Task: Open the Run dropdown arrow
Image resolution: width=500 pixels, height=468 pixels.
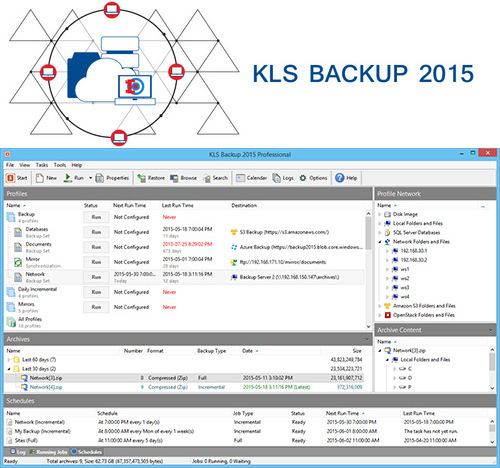Action: pyautogui.click(x=90, y=178)
